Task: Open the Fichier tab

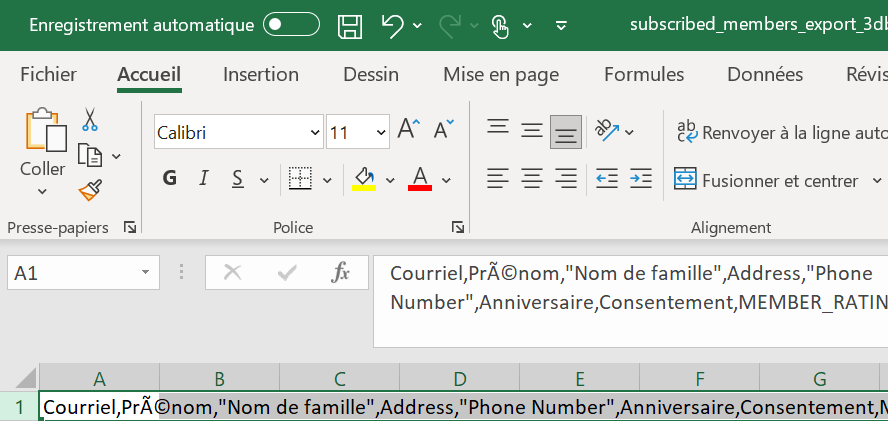Action: point(48,74)
